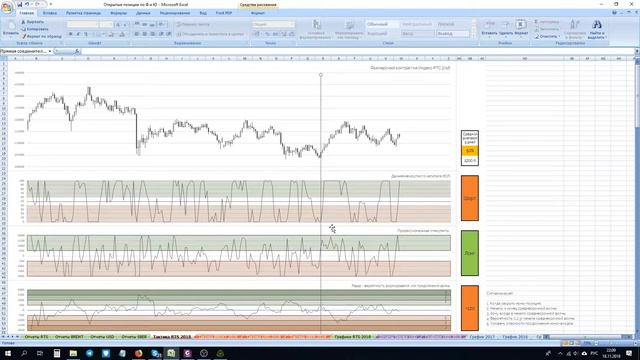Click the insert function fx button

pyautogui.click(x=77, y=51)
